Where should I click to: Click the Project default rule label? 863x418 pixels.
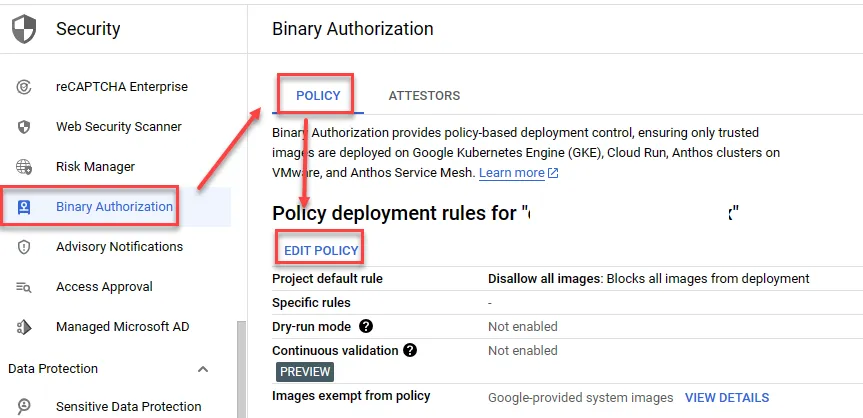click(327, 279)
